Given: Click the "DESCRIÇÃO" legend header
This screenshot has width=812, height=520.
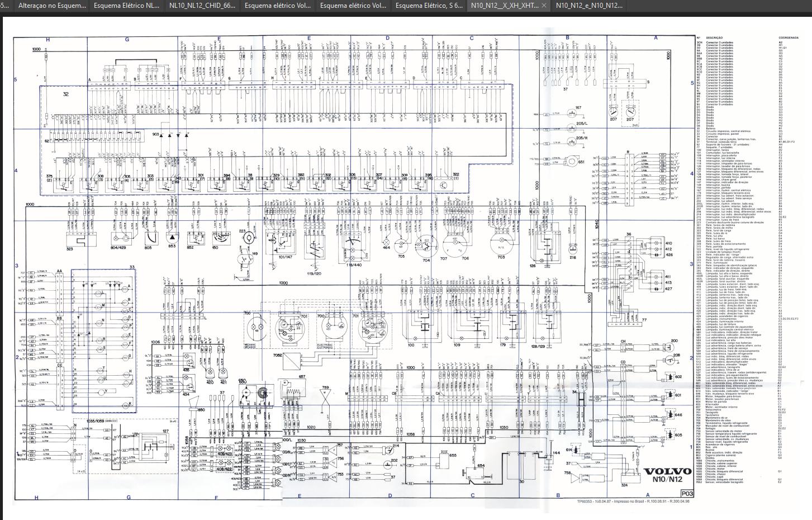Looking at the screenshot, I should [x=715, y=38].
